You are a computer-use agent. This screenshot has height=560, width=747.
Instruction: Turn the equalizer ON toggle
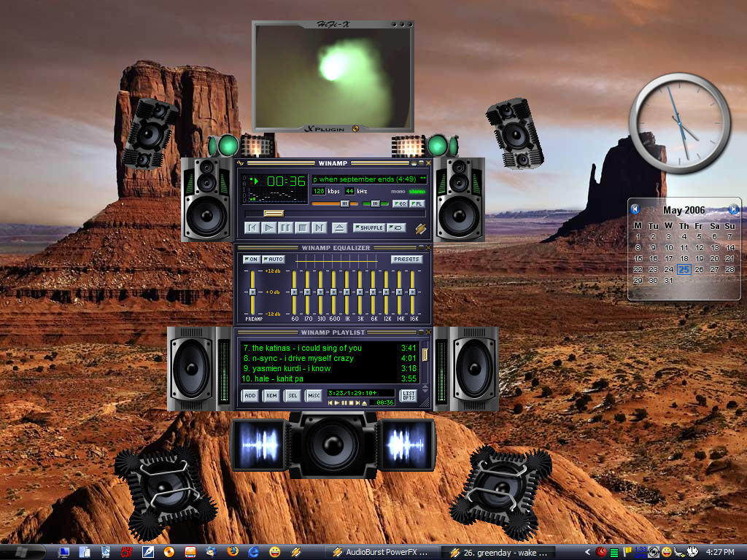tap(251, 259)
